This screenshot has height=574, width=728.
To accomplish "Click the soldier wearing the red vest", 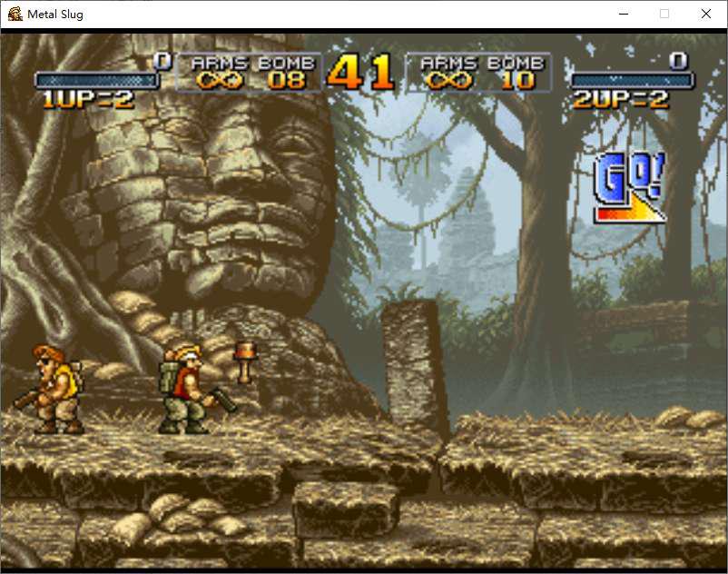I will (187, 389).
